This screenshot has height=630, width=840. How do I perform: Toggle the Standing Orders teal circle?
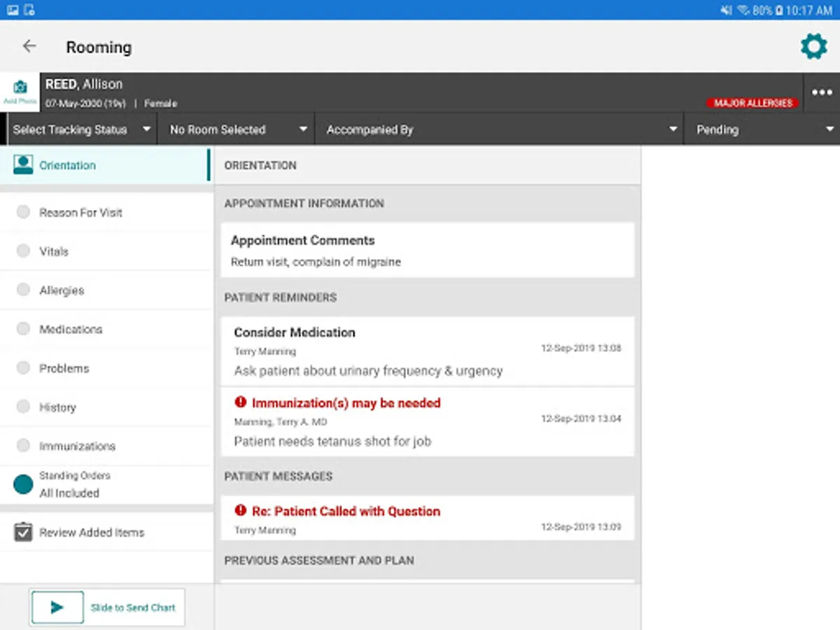23,484
